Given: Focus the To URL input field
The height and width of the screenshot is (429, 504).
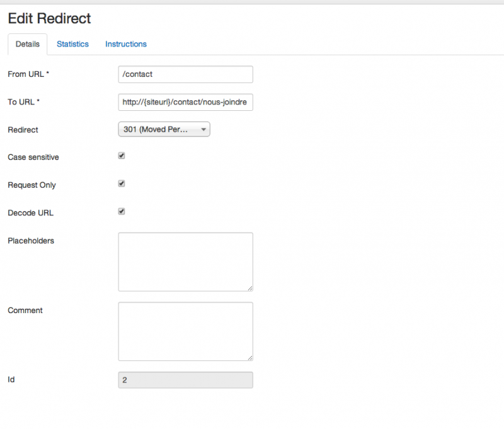Looking at the screenshot, I should pos(185,102).
